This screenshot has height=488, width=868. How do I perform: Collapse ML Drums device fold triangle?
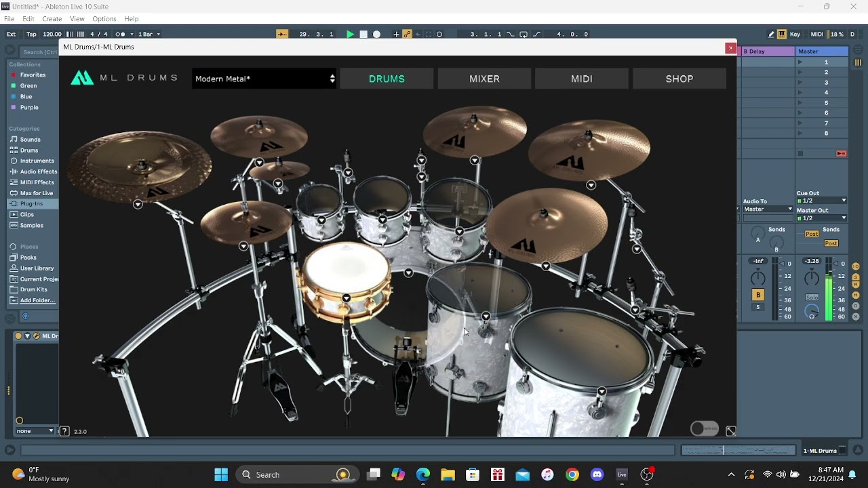(27, 336)
